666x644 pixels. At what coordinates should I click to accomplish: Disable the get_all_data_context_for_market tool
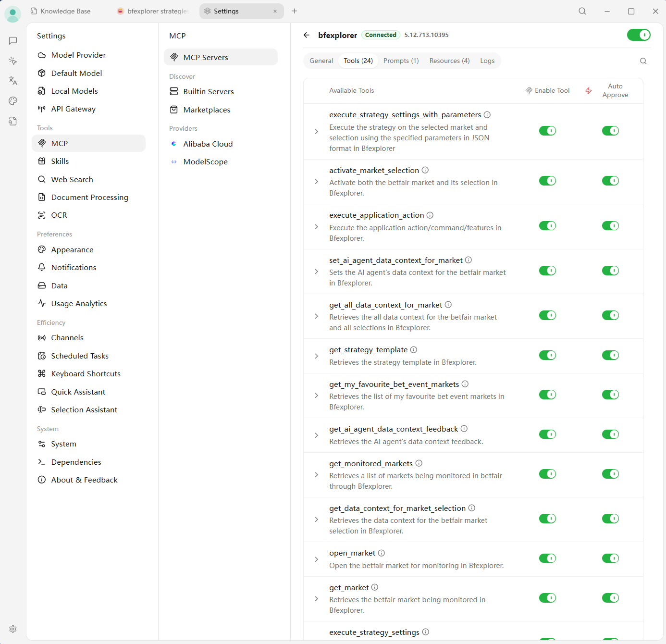tap(547, 315)
